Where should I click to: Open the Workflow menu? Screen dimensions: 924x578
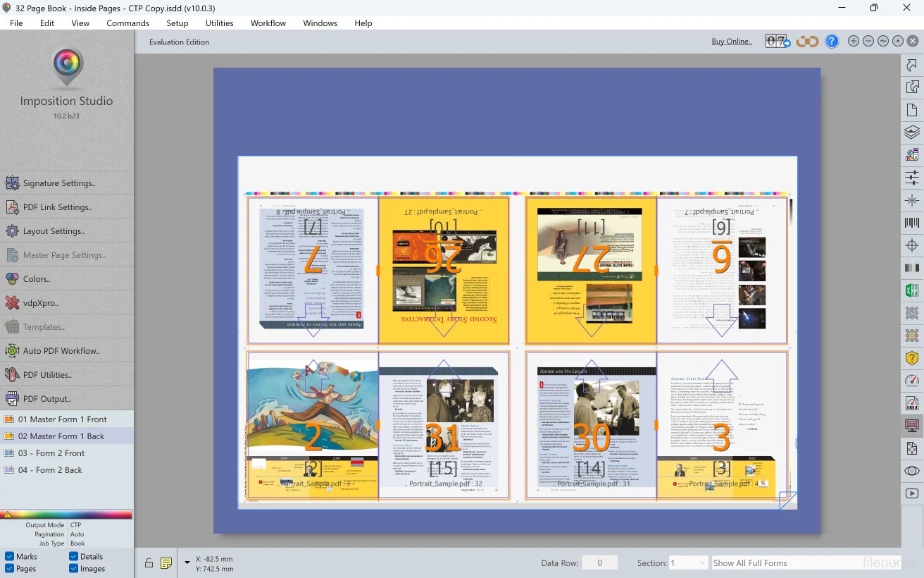pyautogui.click(x=268, y=23)
